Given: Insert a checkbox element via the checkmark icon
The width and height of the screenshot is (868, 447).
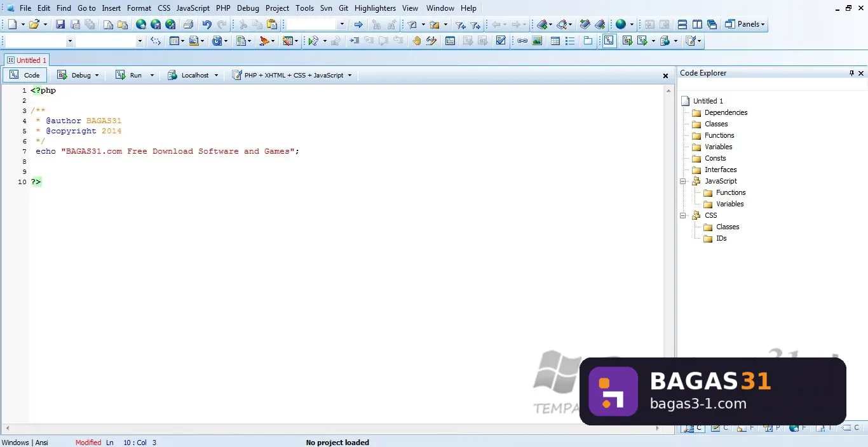Looking at the screenshot, I should [501, 41].
